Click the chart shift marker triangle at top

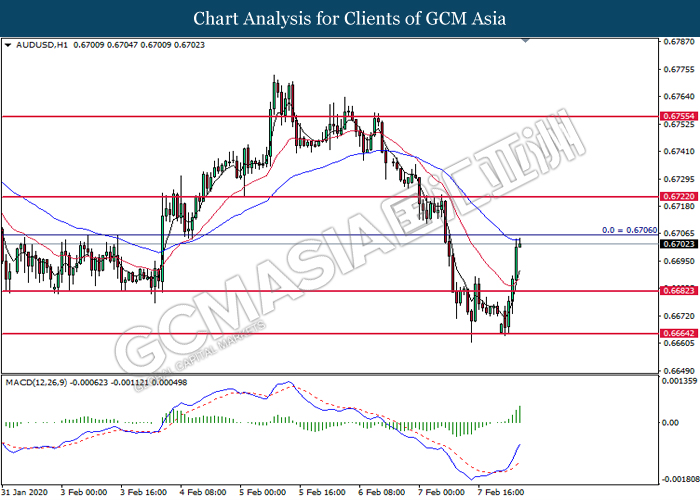pyautogui.click(x=525, y=41)
